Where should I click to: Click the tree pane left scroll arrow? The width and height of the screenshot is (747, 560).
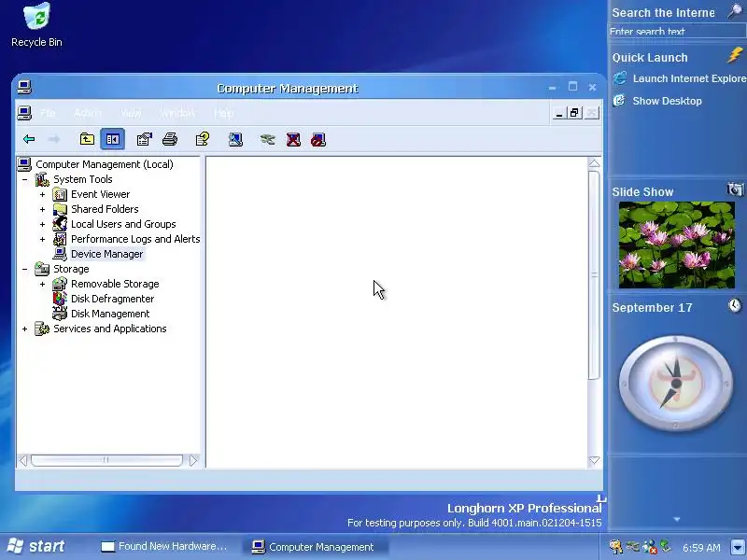tap(22, 460)
